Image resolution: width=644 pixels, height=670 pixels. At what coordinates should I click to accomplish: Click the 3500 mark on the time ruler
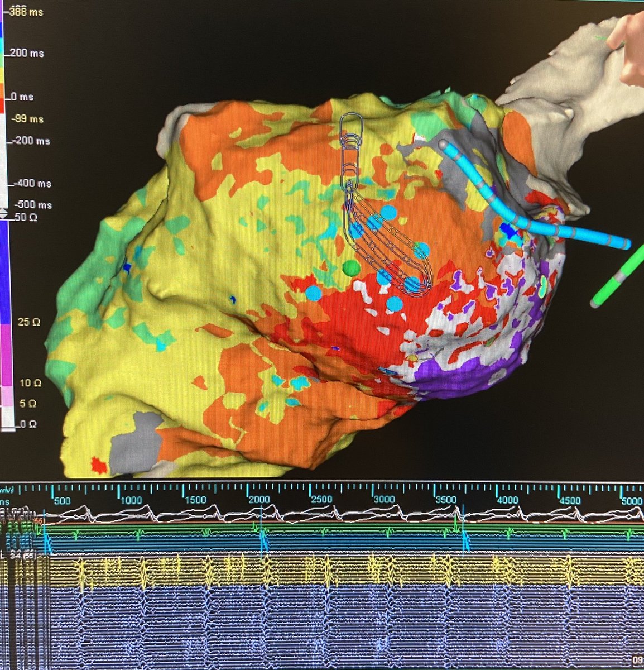coord(446,500)
